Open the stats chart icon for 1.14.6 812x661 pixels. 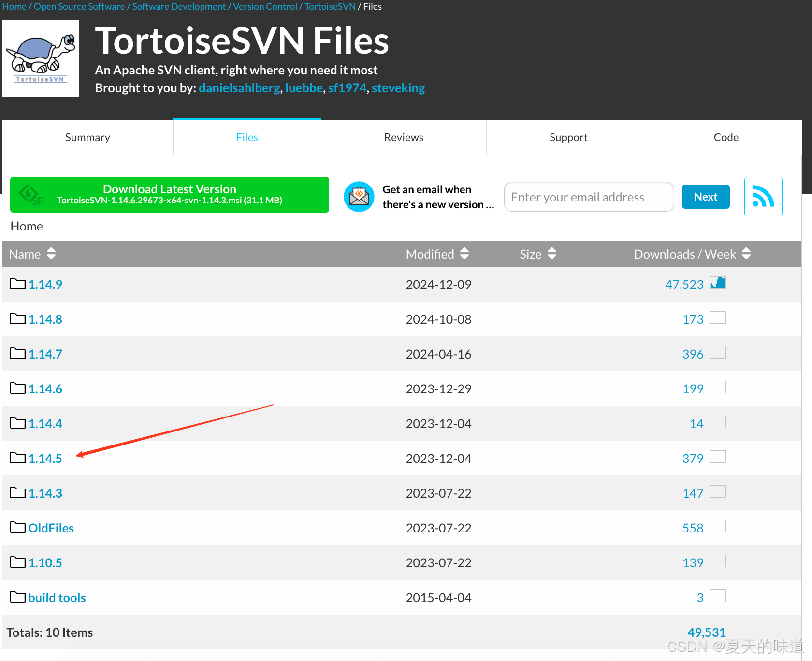[x=718, y=387]
